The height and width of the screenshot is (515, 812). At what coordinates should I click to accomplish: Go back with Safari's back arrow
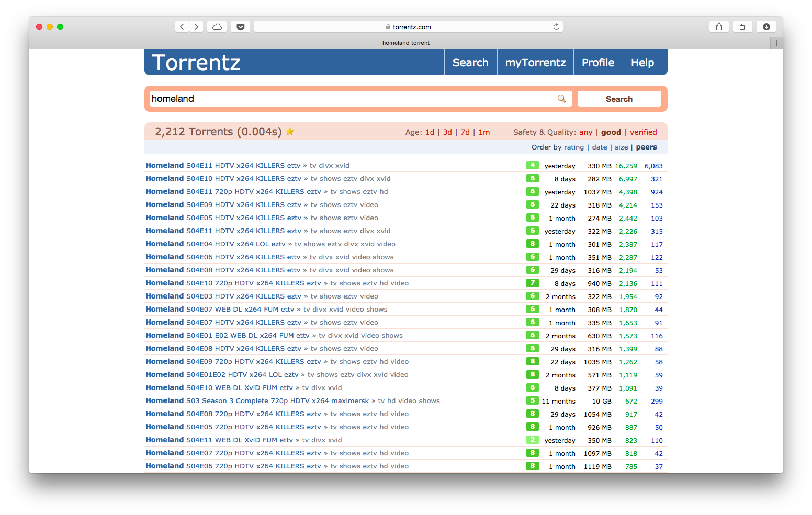click(x=182, y=27)
